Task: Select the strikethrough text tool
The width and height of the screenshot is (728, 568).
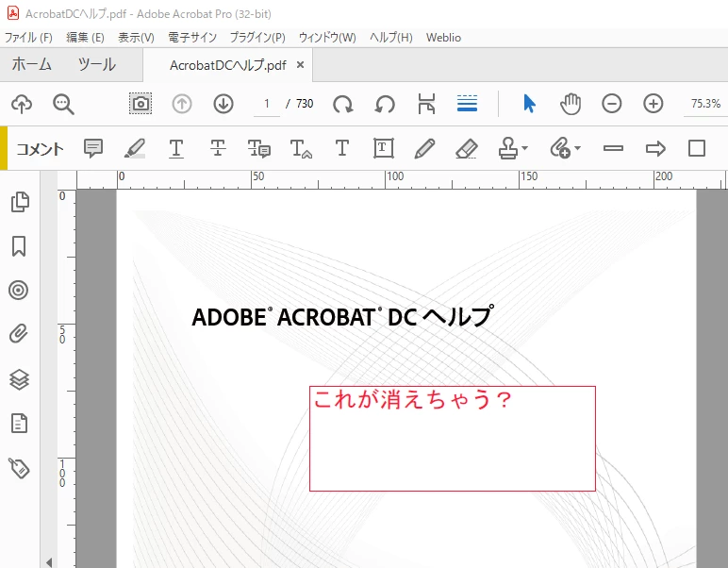Action: (x=218, y=149)
